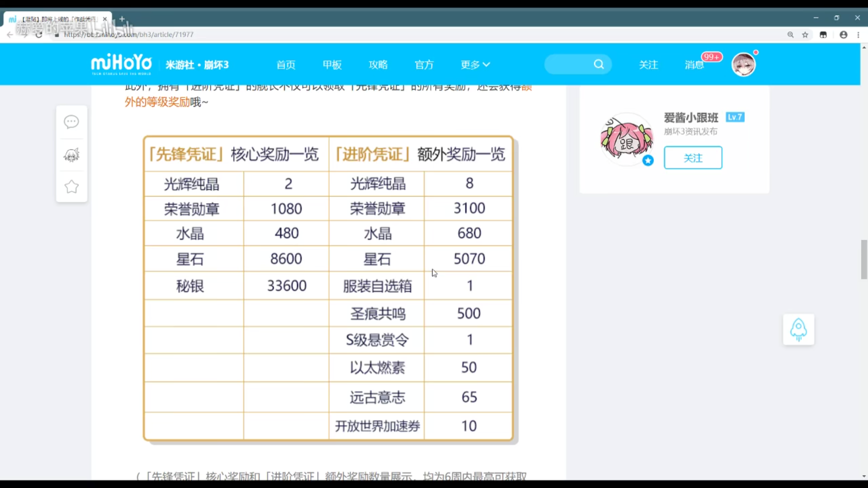The height and width of the screenshot is (488, 868).
Task: Click the address bar URL
Action: pos(129,34)
